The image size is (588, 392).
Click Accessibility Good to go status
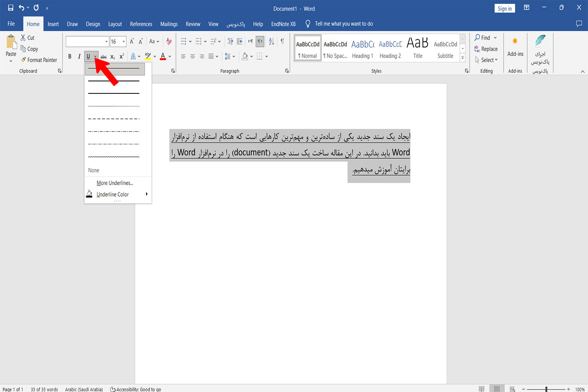coord(136,389)
